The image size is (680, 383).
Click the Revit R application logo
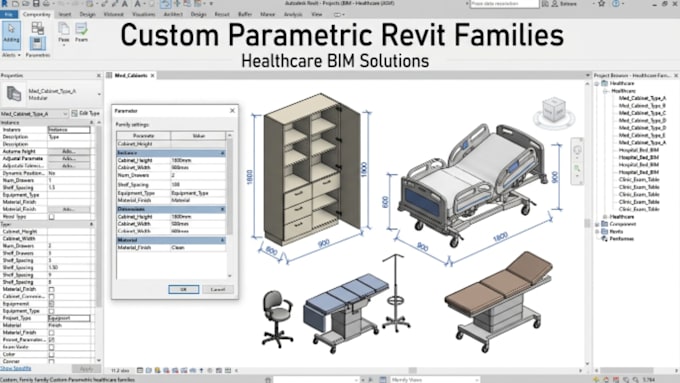click(4, 3)
